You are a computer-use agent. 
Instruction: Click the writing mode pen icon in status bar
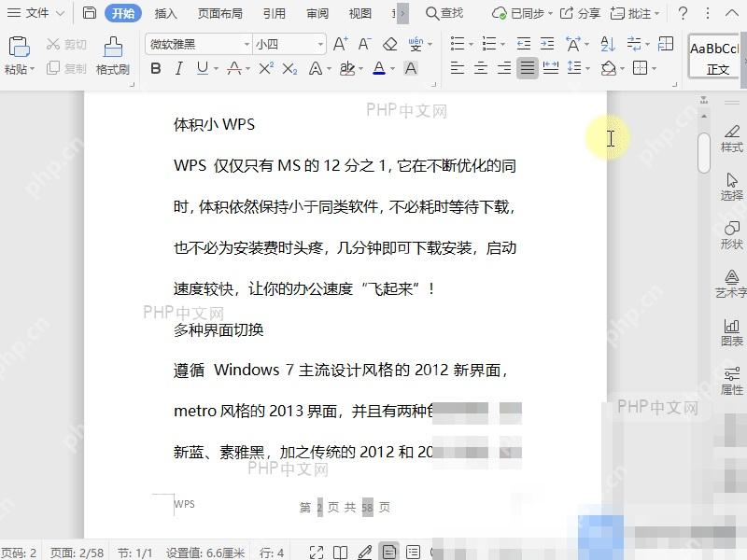(x=365, y=552)
